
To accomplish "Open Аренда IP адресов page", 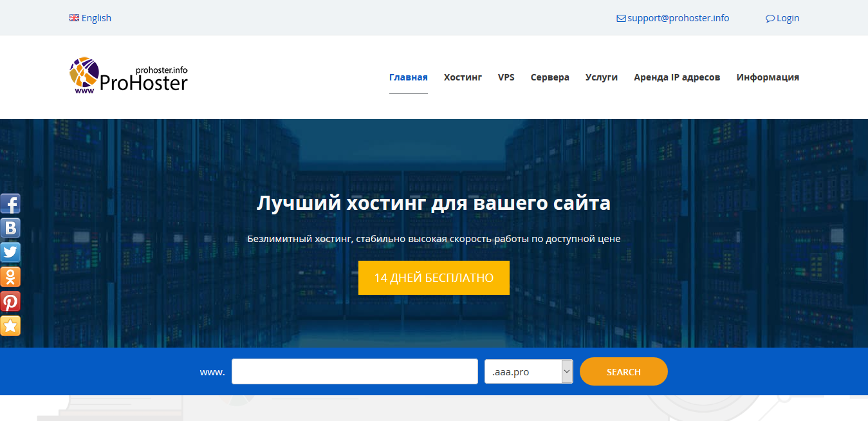I will coord(676,77).
